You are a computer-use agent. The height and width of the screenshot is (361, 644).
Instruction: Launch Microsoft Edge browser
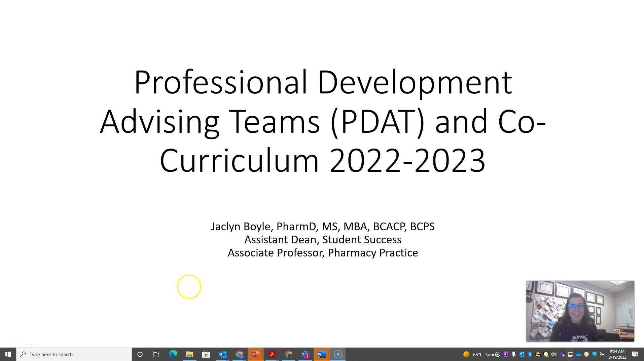point(173,354)
